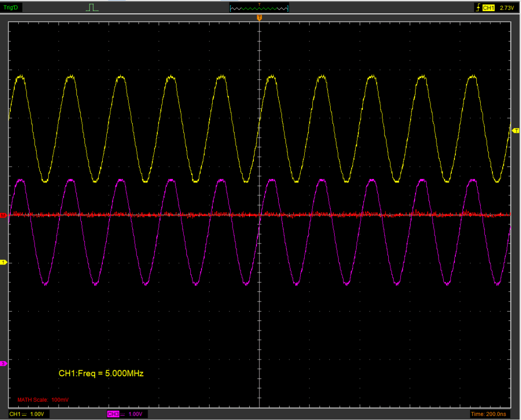Select the magenta channel 3 ground marker
Image resolution: width=521 pixels, height=420 pixels.
coord(4,363)
